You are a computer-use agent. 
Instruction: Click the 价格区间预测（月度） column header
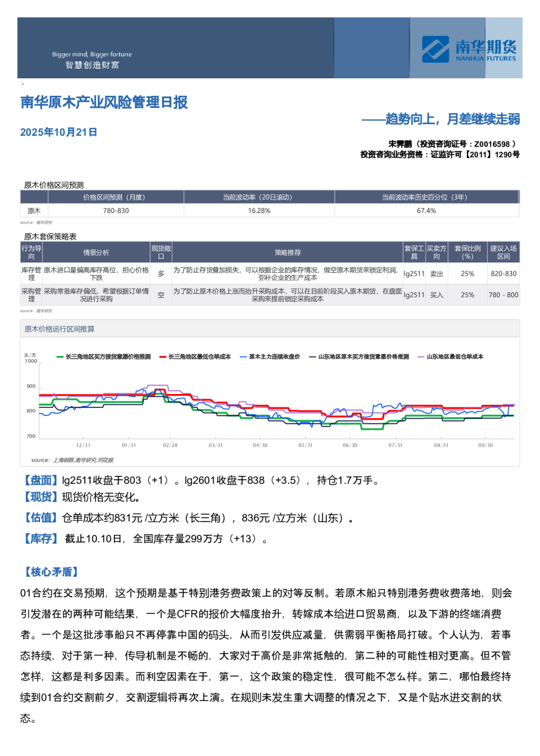(x=116, y=197)
